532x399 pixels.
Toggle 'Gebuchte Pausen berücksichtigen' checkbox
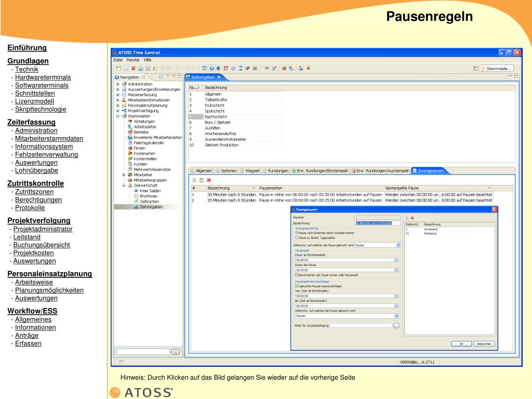(x=297, y=286)
